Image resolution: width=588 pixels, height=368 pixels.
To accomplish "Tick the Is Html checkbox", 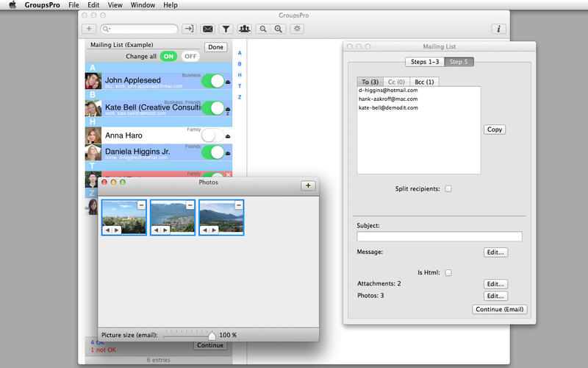I will coord(448,272).
